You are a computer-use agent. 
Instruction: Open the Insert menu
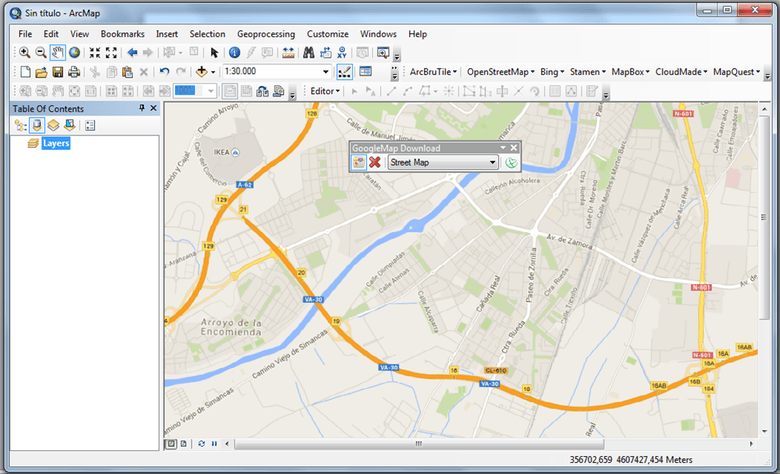(x=167, y=34)
